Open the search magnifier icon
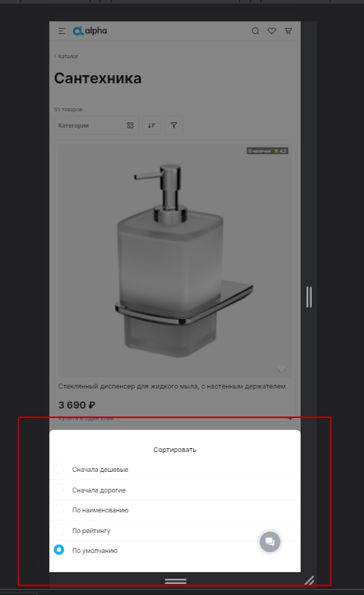The width and height of the screenshot is (364, 595). click(256, 31)
